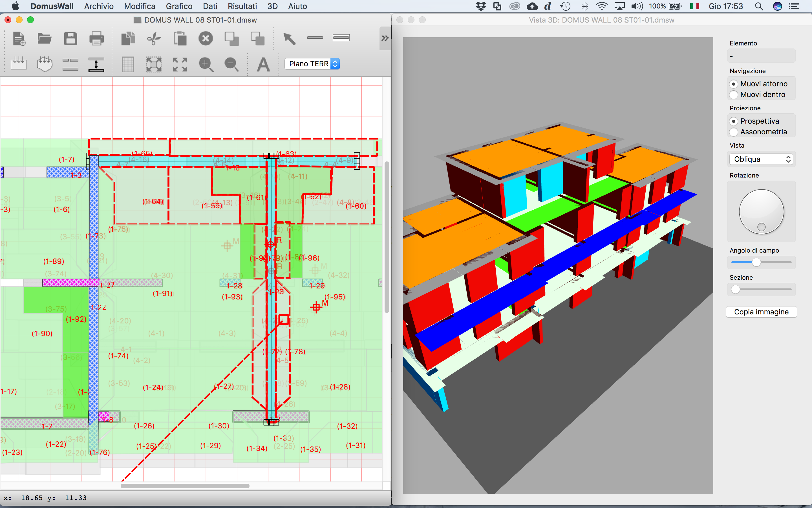
Task: Save the project with floppy icon
Action: coord(70,38)
